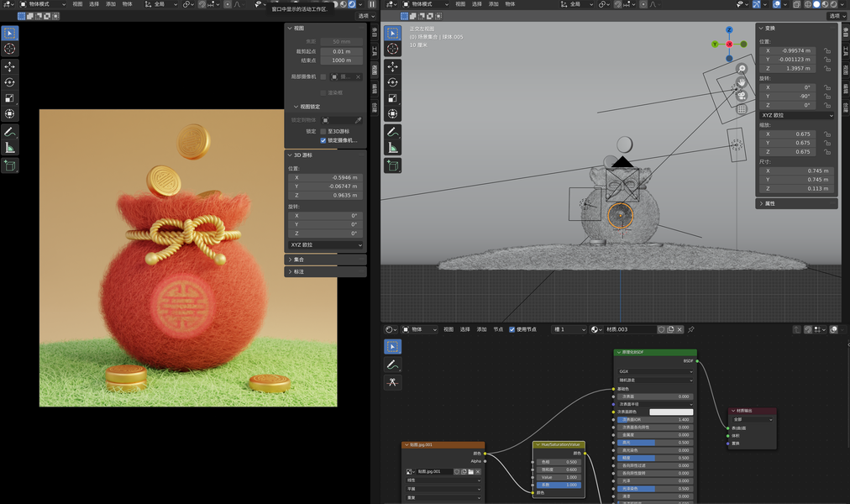
Task: Expand the 标注 panel
Action: click(x=325, y=271)
